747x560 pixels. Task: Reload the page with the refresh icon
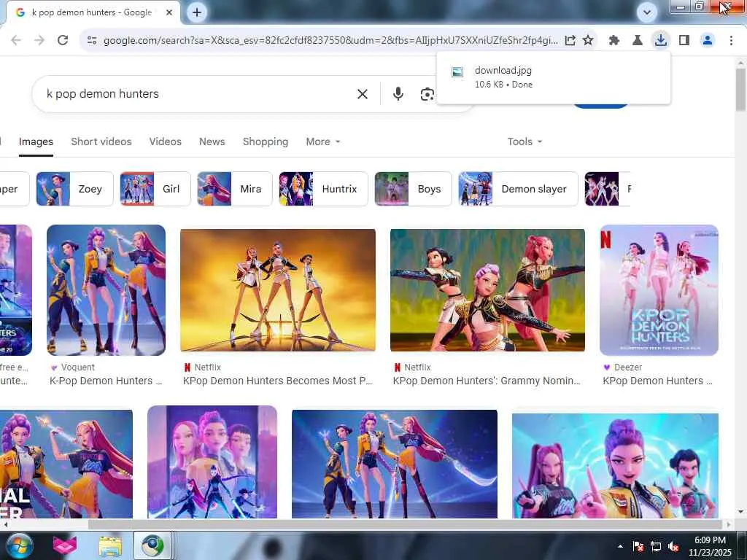[63, 41]
